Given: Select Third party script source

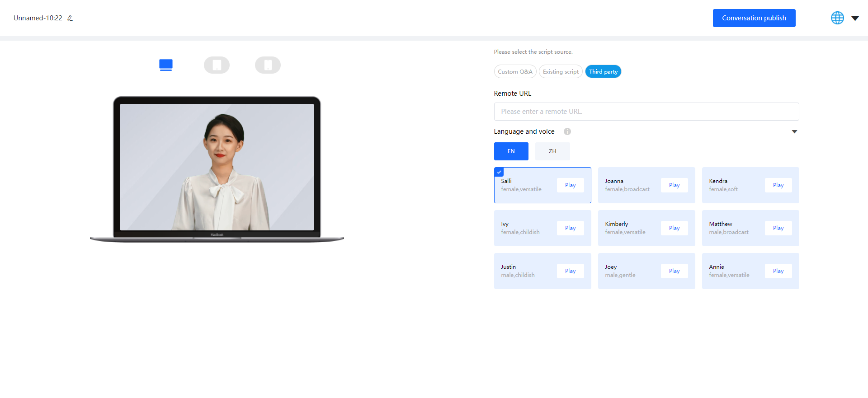Looking at the screenshot, I should coord(603,72).
